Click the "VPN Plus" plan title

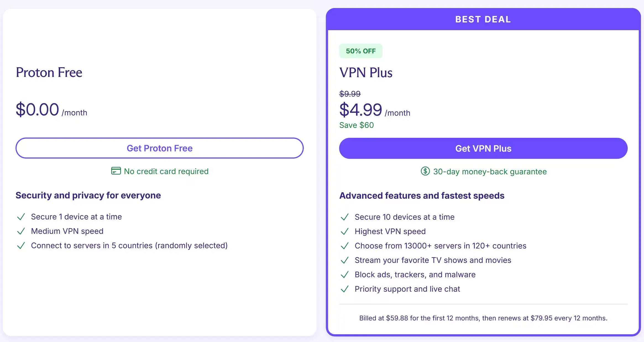(x=366, y=72)
